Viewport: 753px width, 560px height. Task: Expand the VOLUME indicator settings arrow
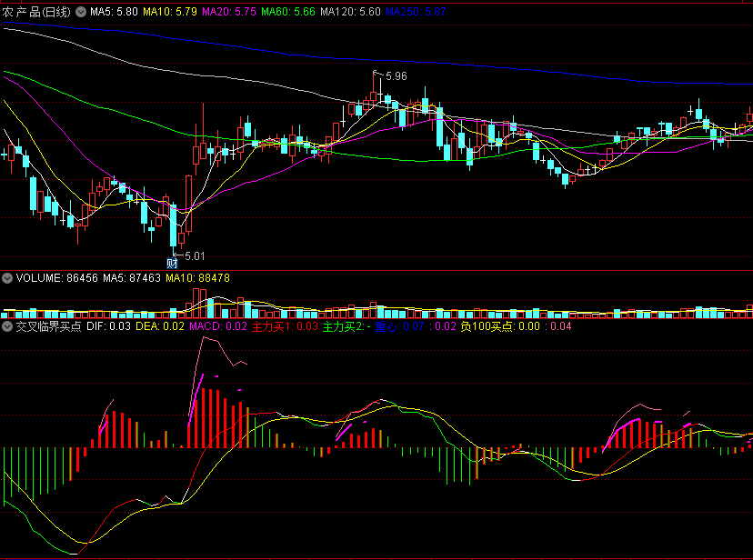7,278
